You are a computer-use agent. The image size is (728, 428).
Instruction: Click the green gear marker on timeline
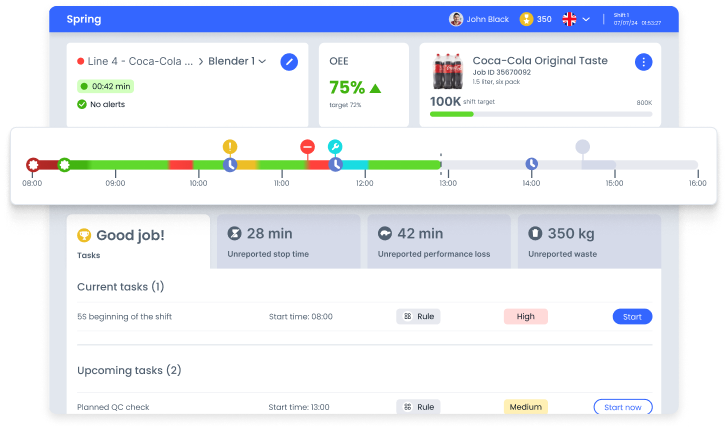(x=65, y=164)
